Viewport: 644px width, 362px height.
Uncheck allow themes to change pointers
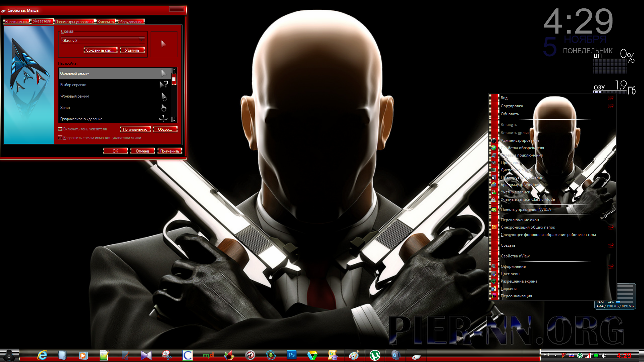60,138
